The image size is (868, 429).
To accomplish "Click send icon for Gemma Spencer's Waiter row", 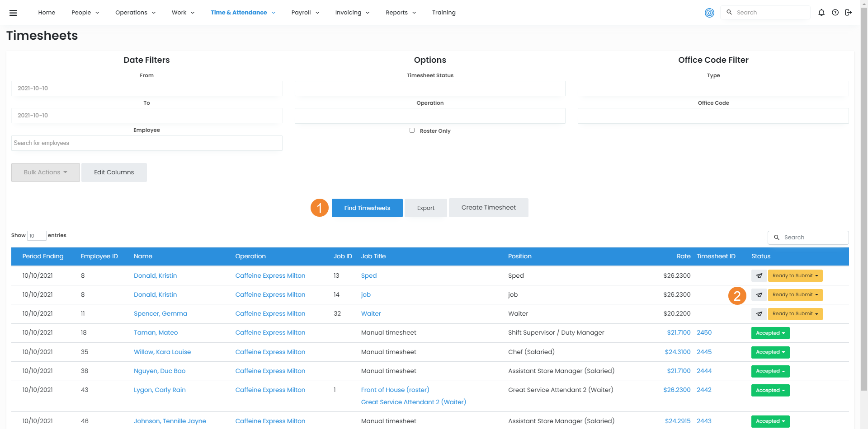I will coord(759,314).
